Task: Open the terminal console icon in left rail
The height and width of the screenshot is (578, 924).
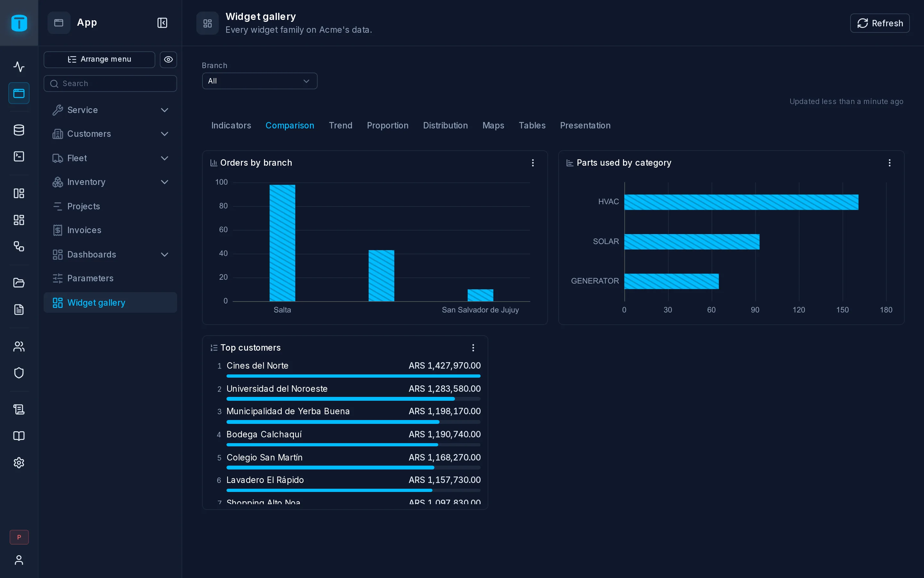Action: coord(19,156)
